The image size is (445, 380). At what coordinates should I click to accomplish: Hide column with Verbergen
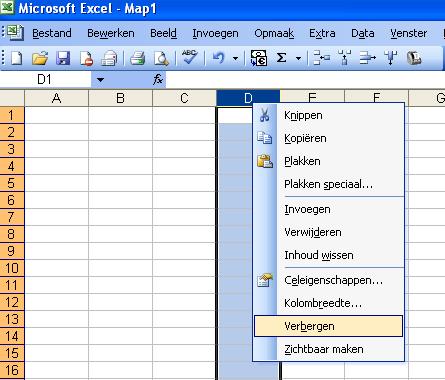click(x=329, y=326)
